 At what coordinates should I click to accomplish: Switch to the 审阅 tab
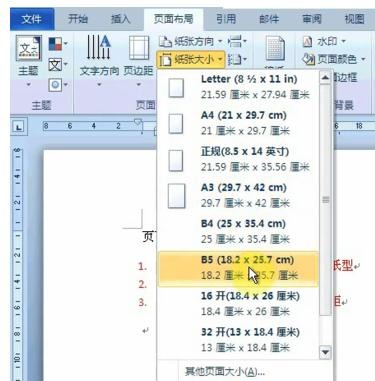(311, 19)
